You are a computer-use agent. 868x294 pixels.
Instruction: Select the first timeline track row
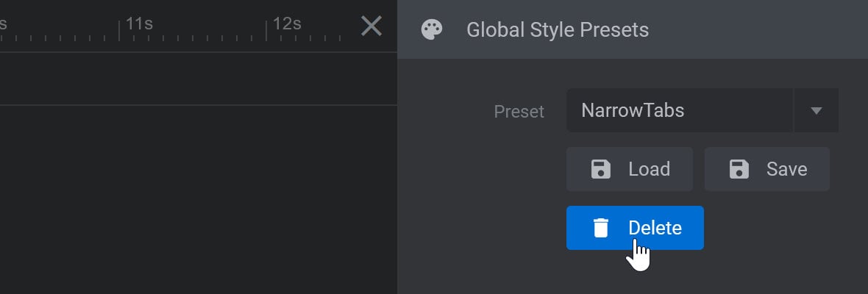(x=198, y=79)
